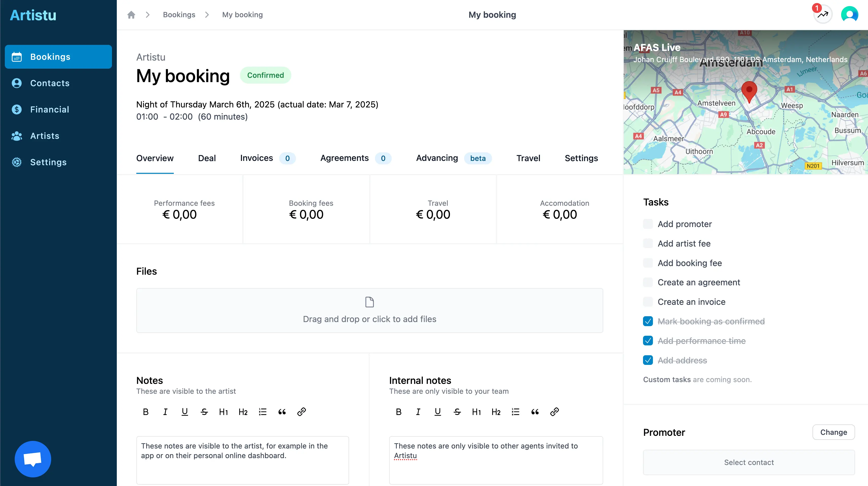Click the file upload drop area
Screen dimensions: 868x486
pyautogui.click(x=369, y=310)
